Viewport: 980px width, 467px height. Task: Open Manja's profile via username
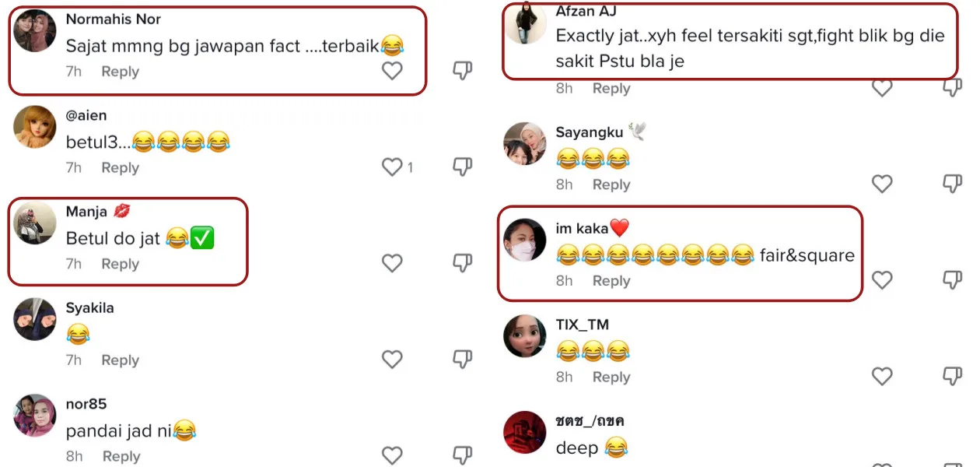86,212
